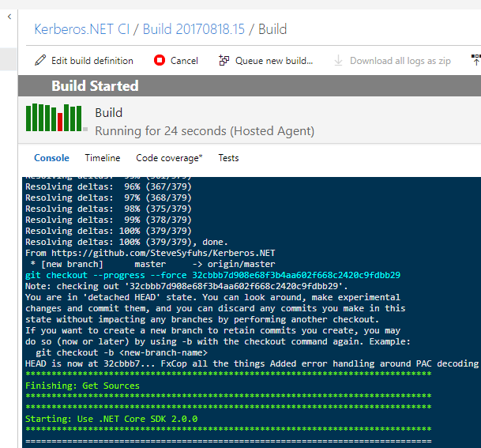Viewport: 481px width, 448px height.
Task: Click the pencil icon for Edit build definition
Action: [x=40, y=61]
